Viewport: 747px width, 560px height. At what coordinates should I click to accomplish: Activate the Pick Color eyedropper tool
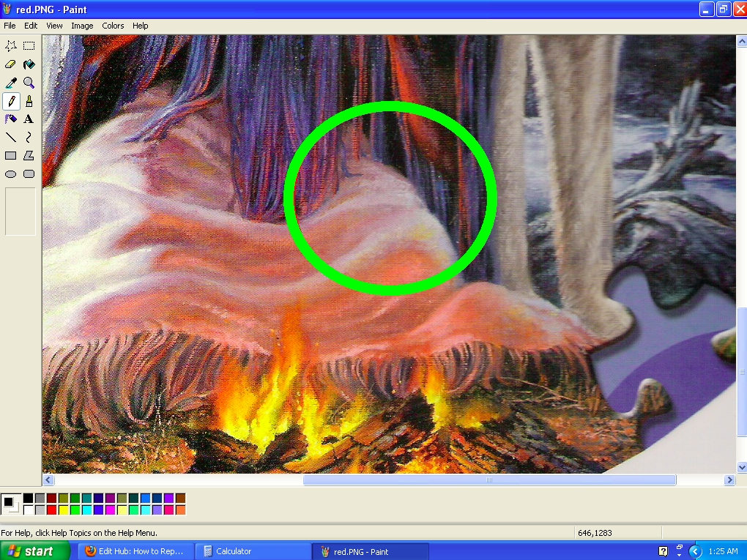point(11,83)
